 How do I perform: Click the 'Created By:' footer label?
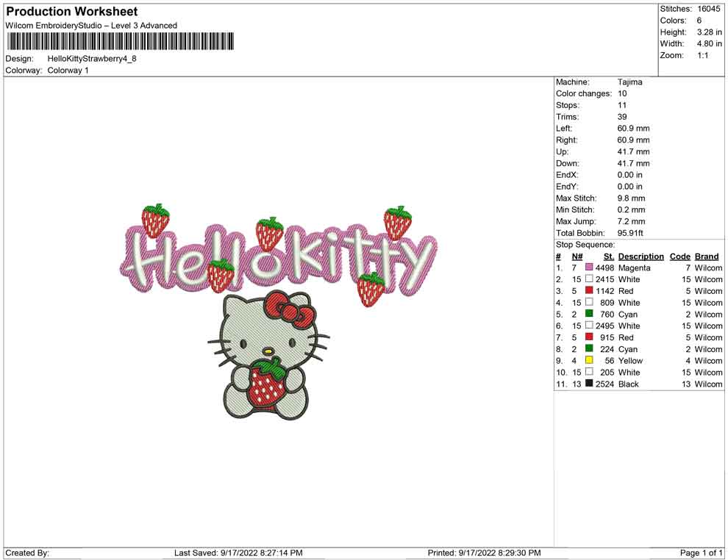[27, 553]
